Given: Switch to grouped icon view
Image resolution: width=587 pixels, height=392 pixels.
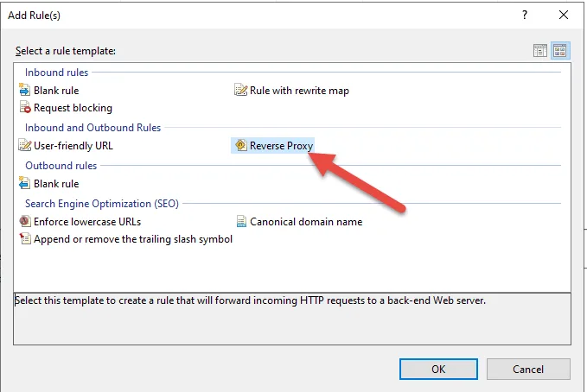Looking at the screenshot, I should tap(559, 51).
